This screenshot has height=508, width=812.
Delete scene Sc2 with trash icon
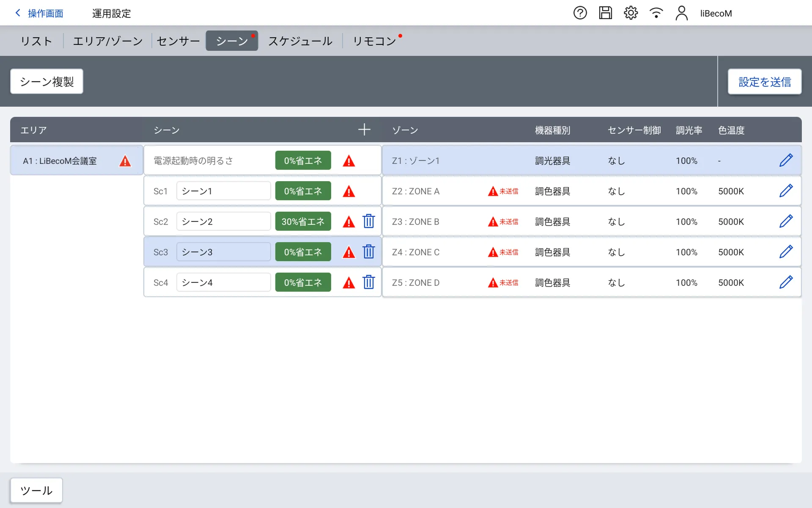coord(369,221)
